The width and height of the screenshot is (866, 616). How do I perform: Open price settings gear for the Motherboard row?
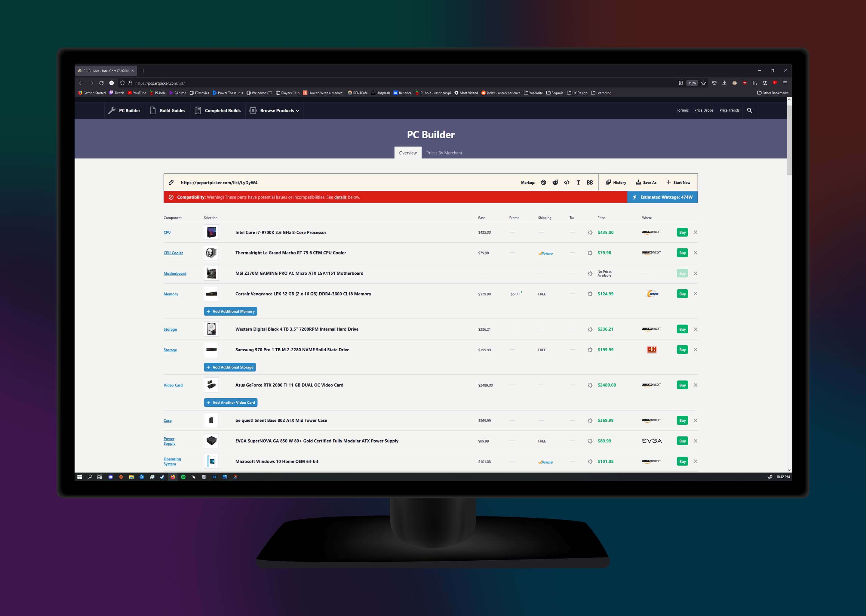[590, 273]
